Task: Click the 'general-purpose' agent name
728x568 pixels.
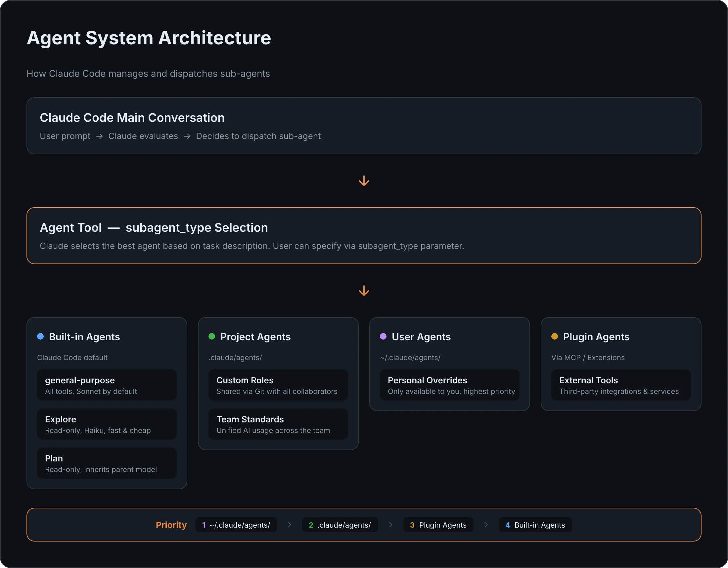Action: tap(80, 380)
